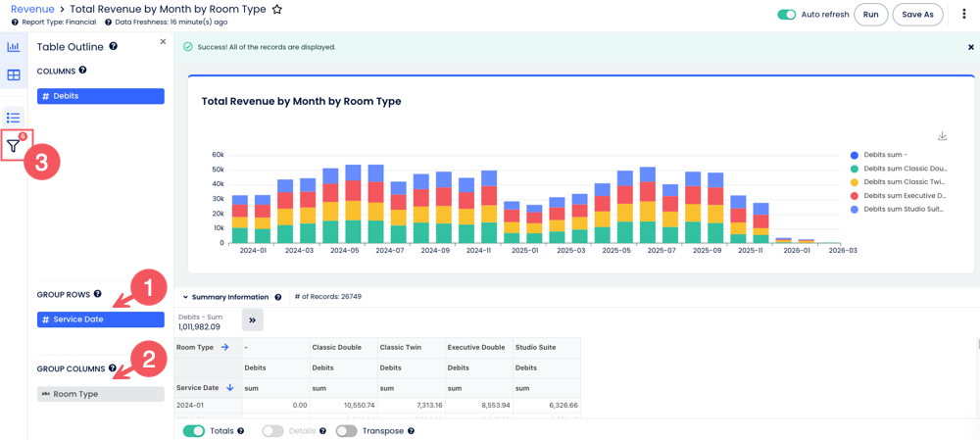Toggle the Totals switch
The height and width of the screenshot is (440, 980).
tap(194, 431)
